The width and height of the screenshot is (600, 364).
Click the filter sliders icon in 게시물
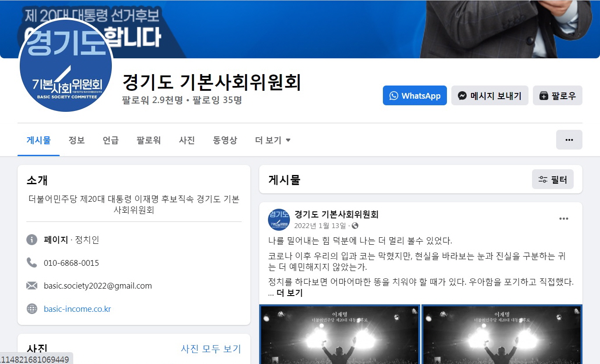coord(543,179)
